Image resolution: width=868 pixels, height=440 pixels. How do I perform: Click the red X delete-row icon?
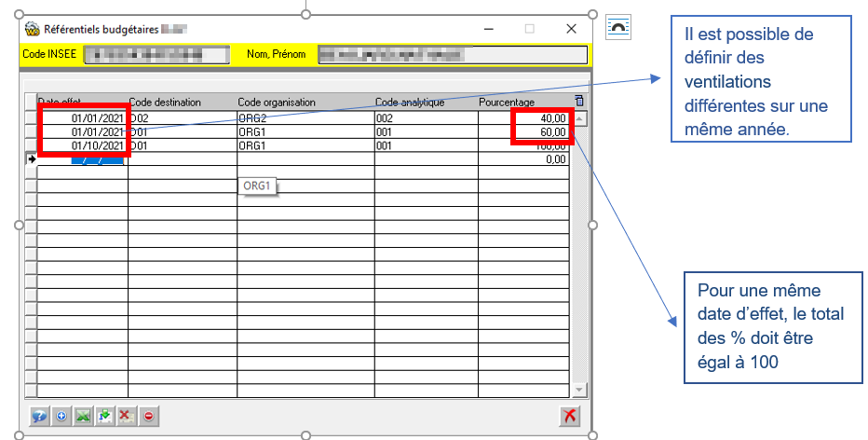click(127, 416)
